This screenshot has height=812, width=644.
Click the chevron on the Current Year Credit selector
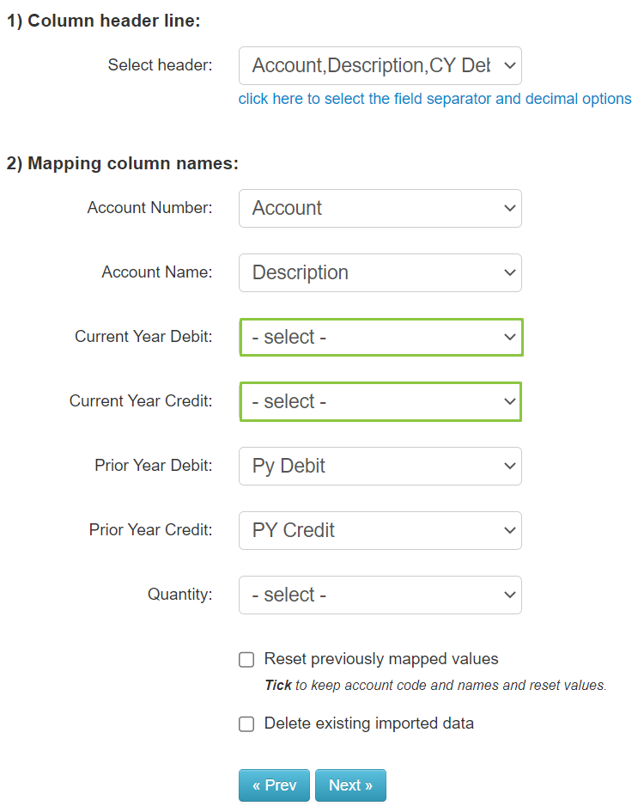click(508, 401)
